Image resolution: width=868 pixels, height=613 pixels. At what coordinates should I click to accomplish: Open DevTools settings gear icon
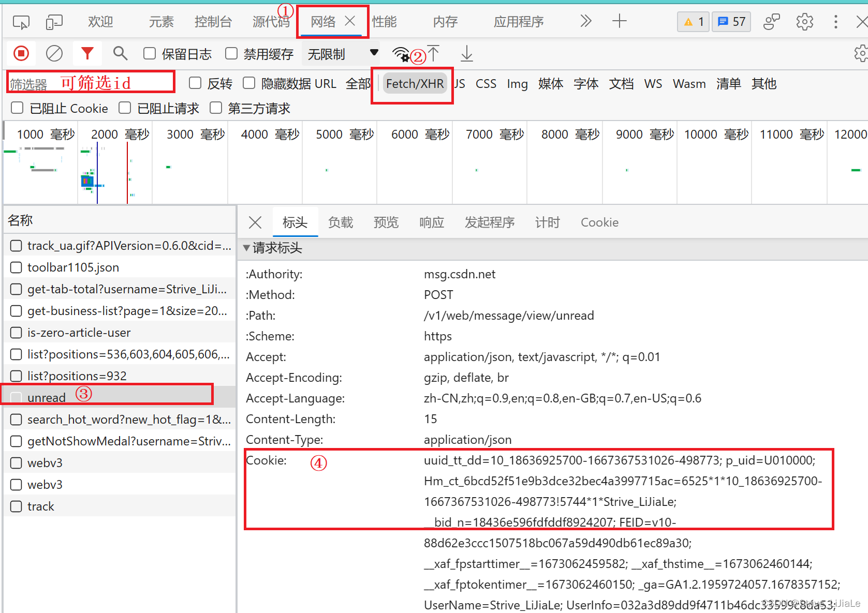pos(805,22)
